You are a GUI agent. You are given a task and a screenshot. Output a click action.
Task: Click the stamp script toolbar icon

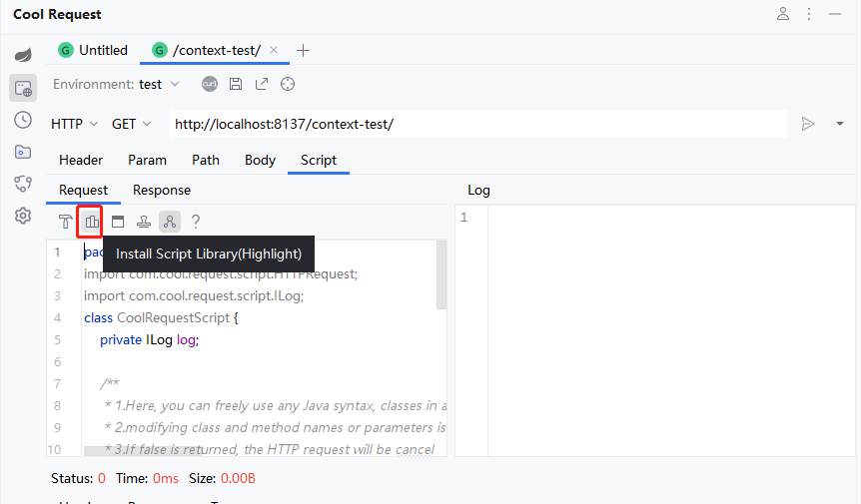coord(144,222)
